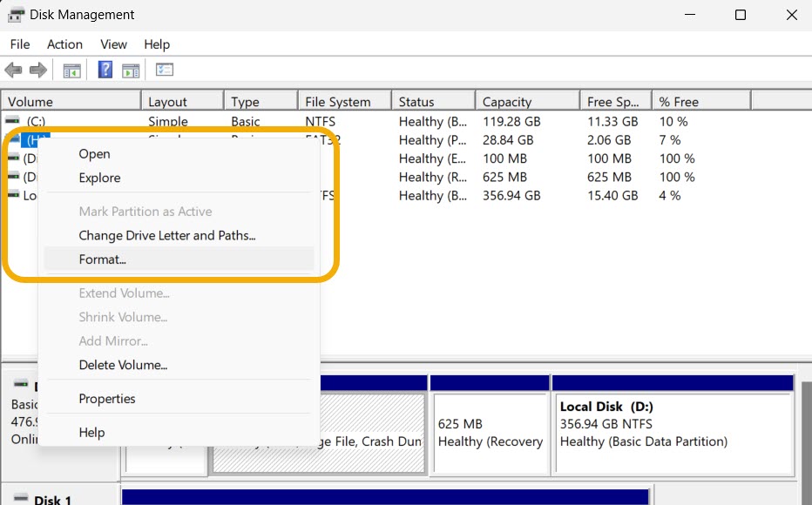Choose Open from the context menu

(94, 153)
